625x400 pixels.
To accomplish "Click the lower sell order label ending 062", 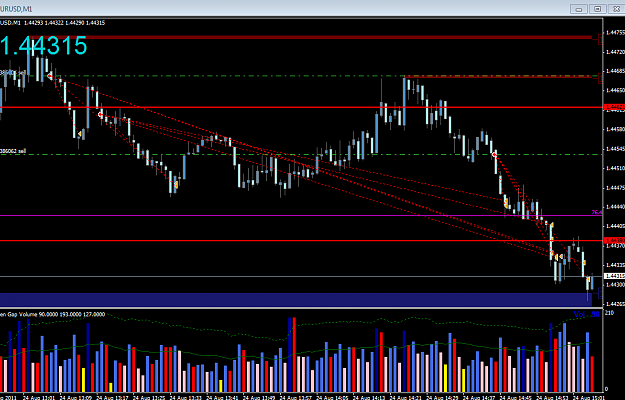I will pyautogui.click(x=13, y=151).
